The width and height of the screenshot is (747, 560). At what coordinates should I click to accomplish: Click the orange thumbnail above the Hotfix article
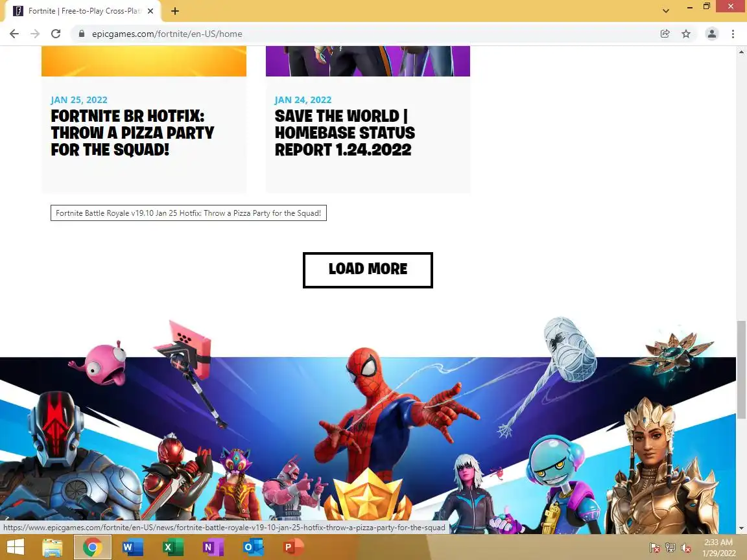[x=144, y=61]
